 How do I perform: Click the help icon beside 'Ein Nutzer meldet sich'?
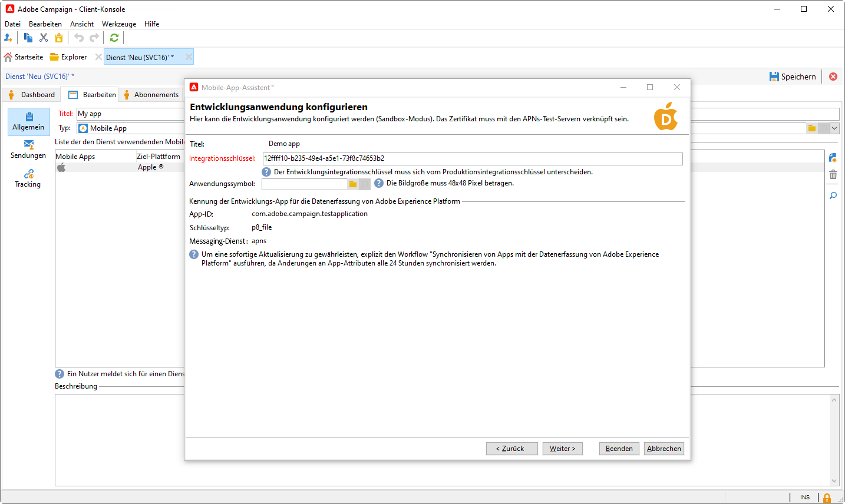(x=60, y=374)
